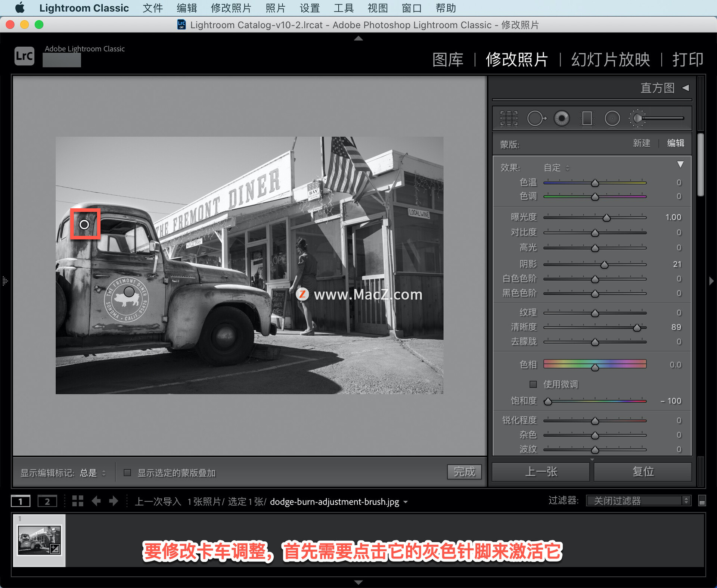Viewport: 717px width, 588px height.
Task: Select the Graduated Filter tool
Action: click(587, 119)
